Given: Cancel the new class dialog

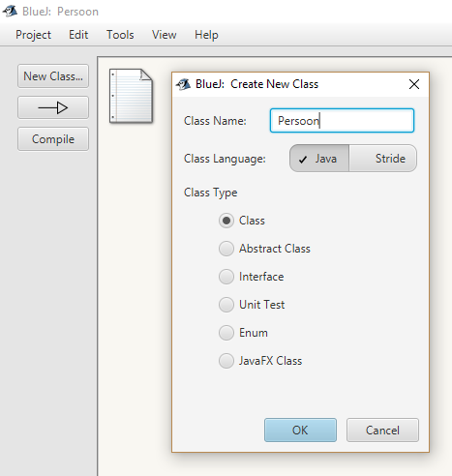Looking at the screenshot, I should click(382, 431).
